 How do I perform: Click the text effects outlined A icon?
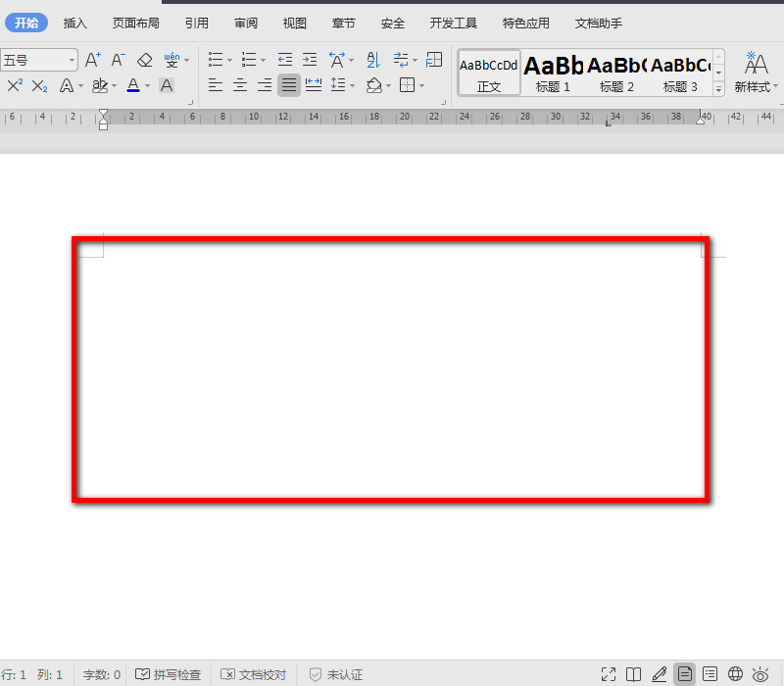(x=67, y=85)
